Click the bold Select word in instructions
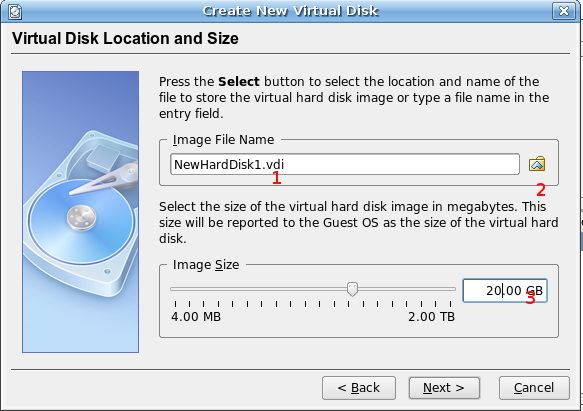Image resolution: width=583 pixels, height=411 pixels. click(239, 81)
